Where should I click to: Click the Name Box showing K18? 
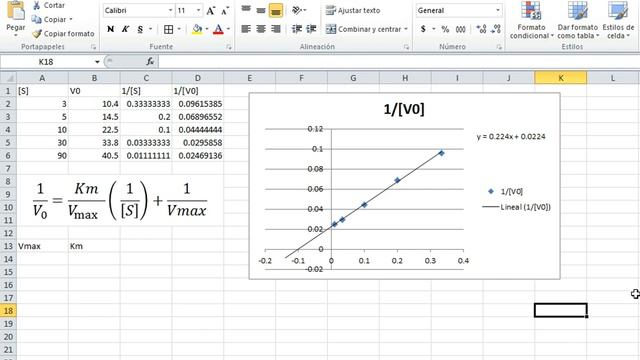coord(47,62)
